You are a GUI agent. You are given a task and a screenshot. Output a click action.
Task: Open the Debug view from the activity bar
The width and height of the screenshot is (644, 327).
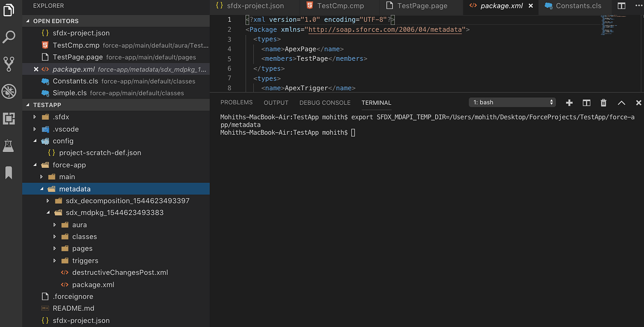coord(9,91)
